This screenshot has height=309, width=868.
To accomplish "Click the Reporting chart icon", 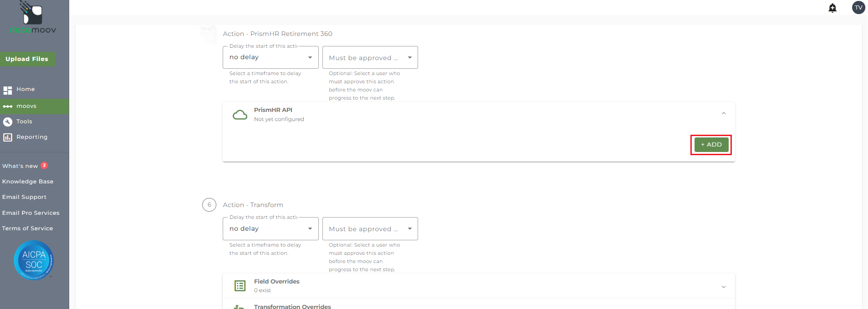I will [8, 137].
